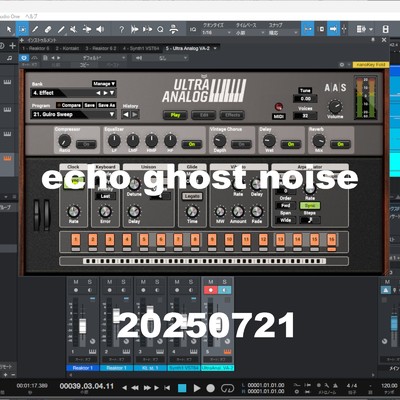The width and height of the screenshot is (400, 400).
Task: Toggle the loop button in transport
Action: pyautogui.click(x=227, y=388)
